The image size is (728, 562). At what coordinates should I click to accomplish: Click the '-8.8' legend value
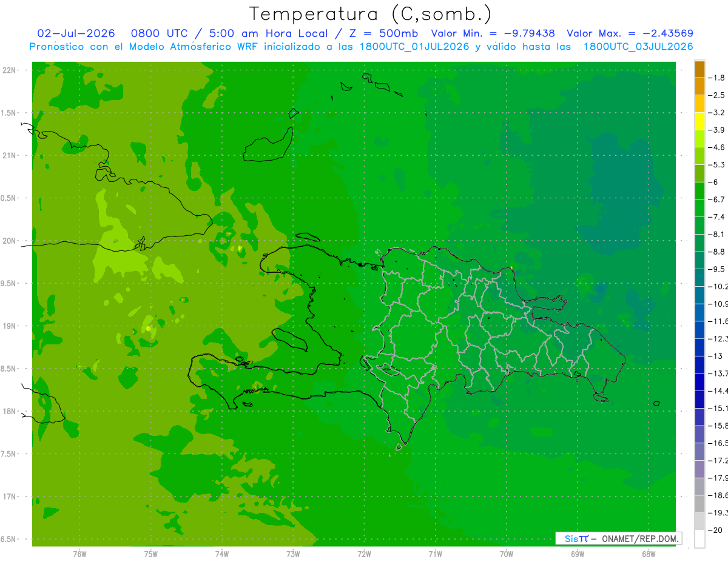tap(717, 252)
